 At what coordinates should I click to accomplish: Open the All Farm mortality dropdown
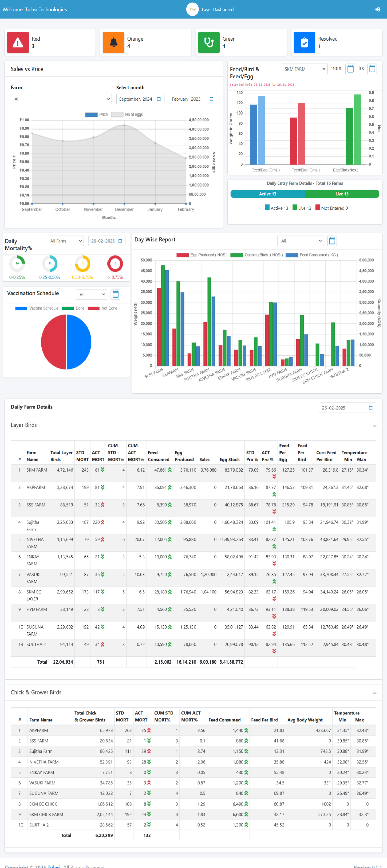pyautogui.click(x=65, y=241)
